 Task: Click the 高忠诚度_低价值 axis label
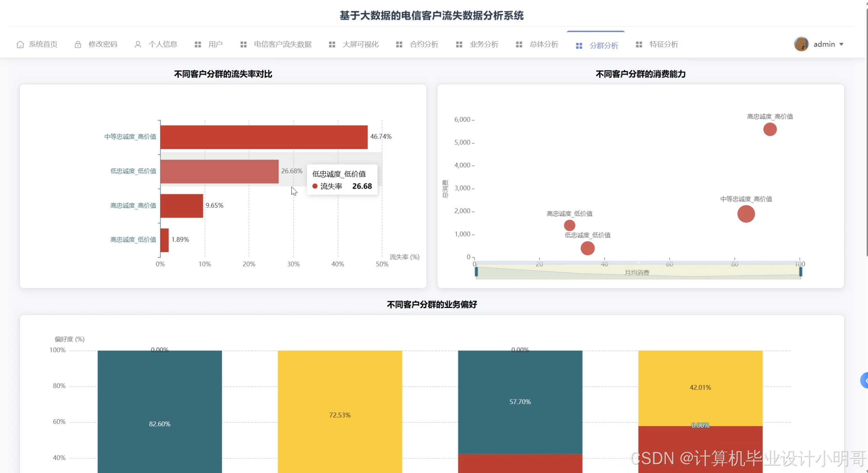click(133, 240)
